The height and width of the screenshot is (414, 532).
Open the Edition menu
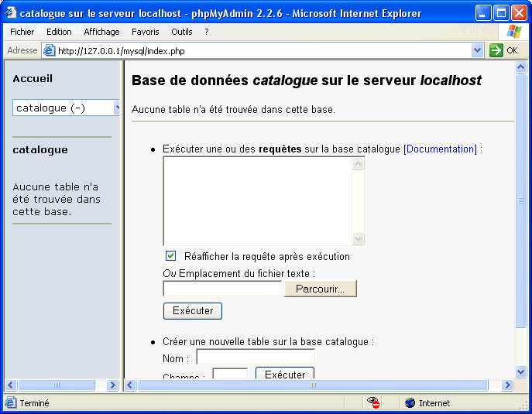point(59,32)
